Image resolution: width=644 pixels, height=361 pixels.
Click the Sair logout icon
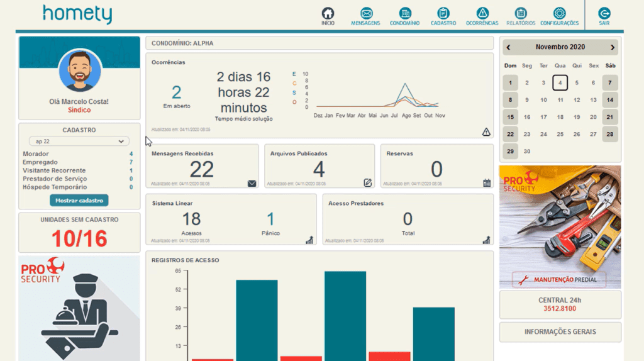604,13
